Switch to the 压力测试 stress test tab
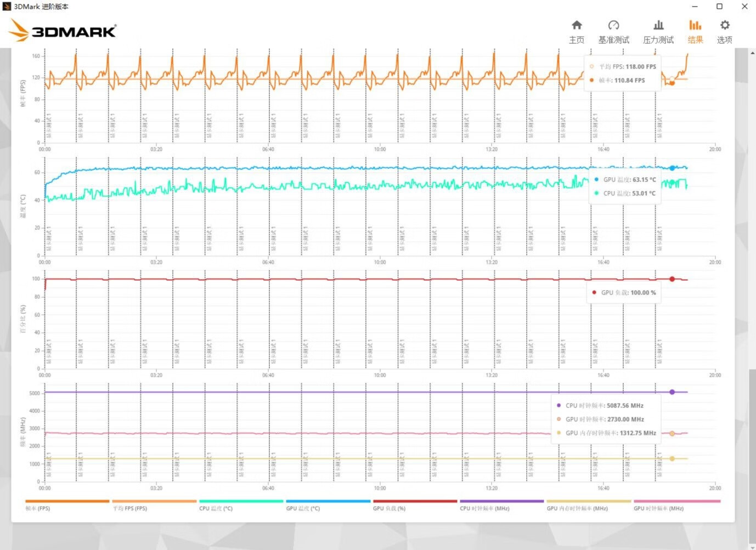 [658, 32]
